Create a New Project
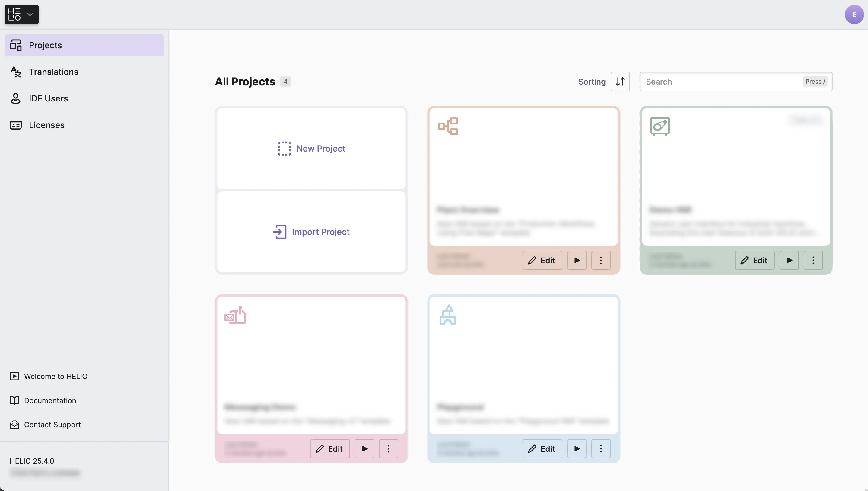Image resolution: width=868 pixels, height=491 pixels. (x=311, y=148)
